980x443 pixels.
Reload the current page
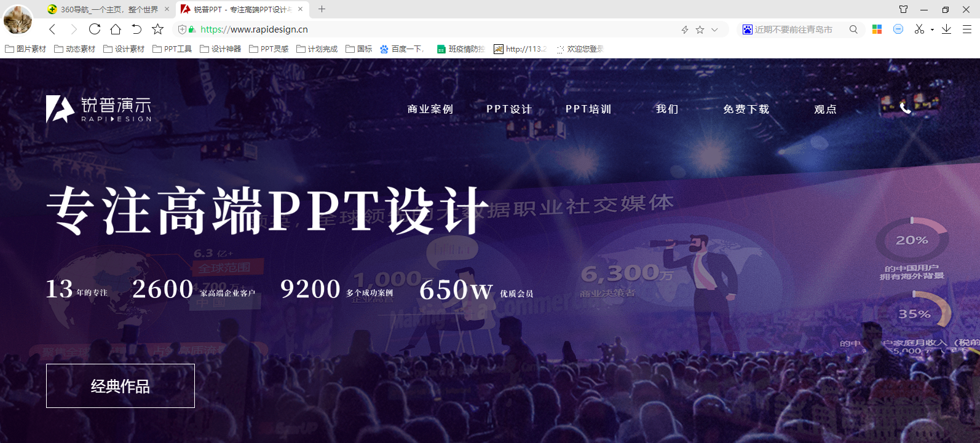[x=95, y=29]
